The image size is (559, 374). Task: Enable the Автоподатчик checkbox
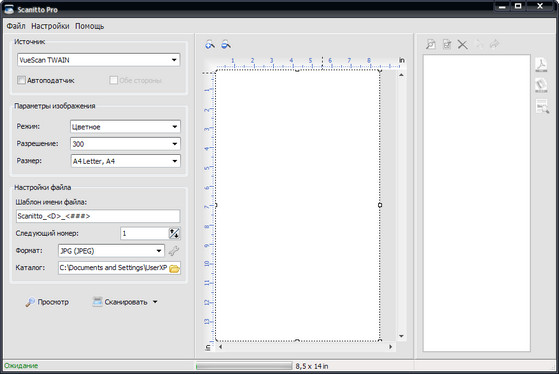[x=21, y=80]
